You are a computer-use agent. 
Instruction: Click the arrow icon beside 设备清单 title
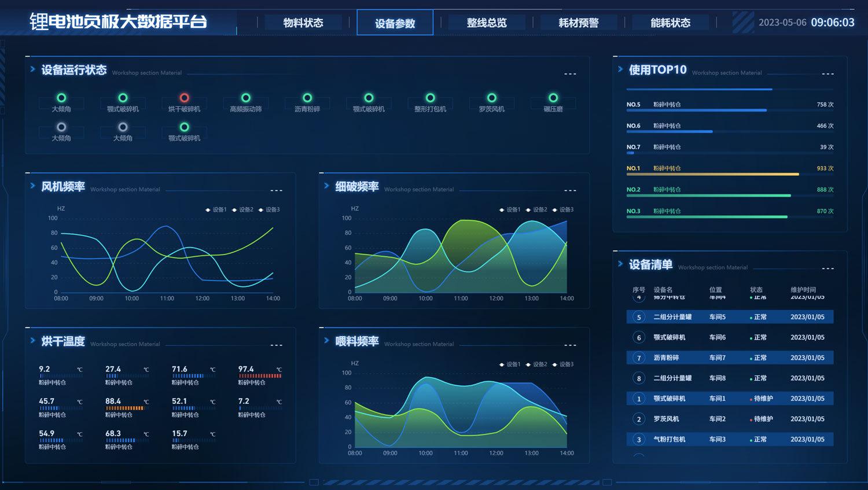pos(620,264)
